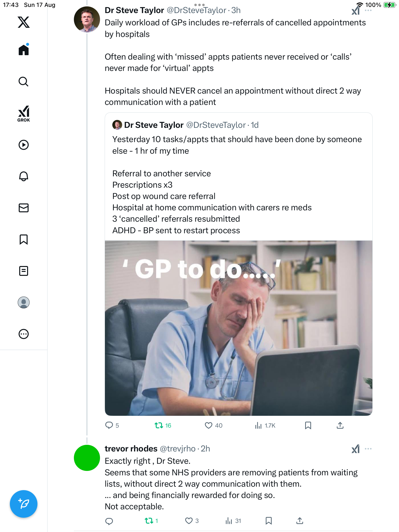The image size is (399, 532).
Task: Open the Search magnifier icon
Action: coord(24,82)
